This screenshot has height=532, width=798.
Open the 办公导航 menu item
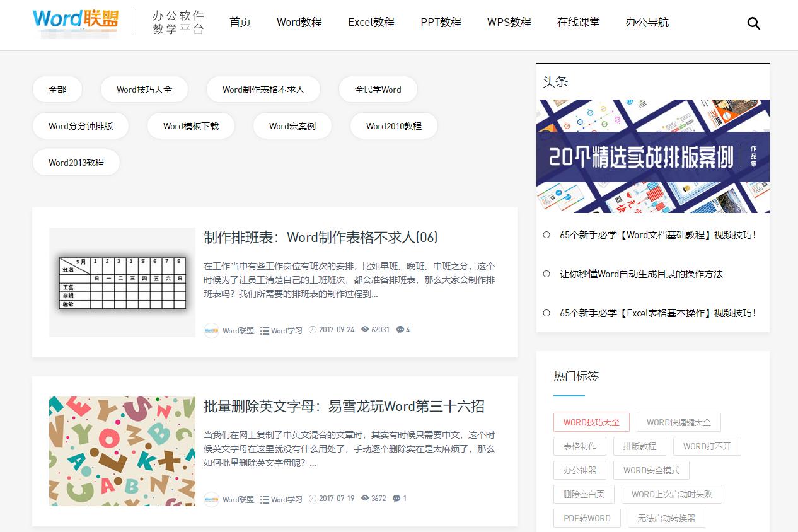tap(647, 22)
